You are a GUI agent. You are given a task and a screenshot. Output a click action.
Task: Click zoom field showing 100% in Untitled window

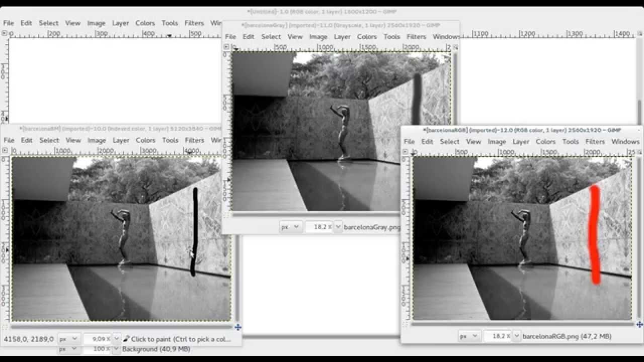(x=97, y=349)
